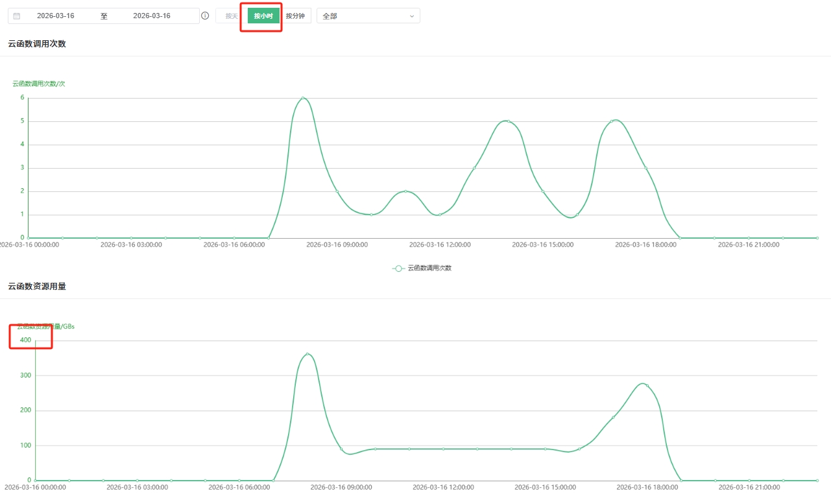Click the 18:00:00 label on the resource chart
This screenshot has height=504, width=831.
[647, 487]
